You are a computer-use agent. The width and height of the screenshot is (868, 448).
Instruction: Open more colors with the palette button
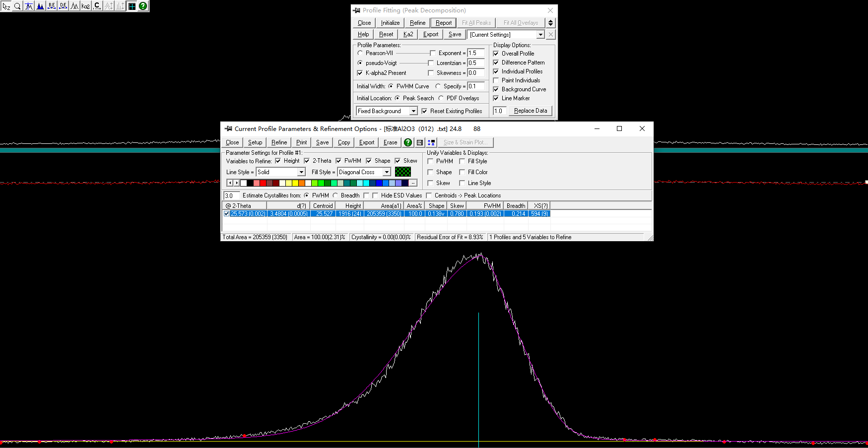click(413, 183)
